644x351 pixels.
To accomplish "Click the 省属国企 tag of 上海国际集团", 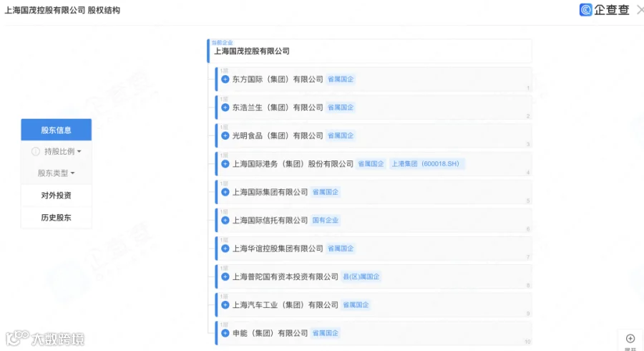I will pos(326,192).
